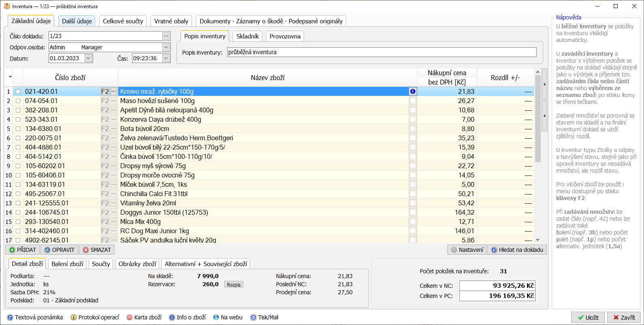Click the info circle on the RC Dog Maxi Junior row
Image resolution: width=644 pixels, height=325 pixels.
[412, 231]
